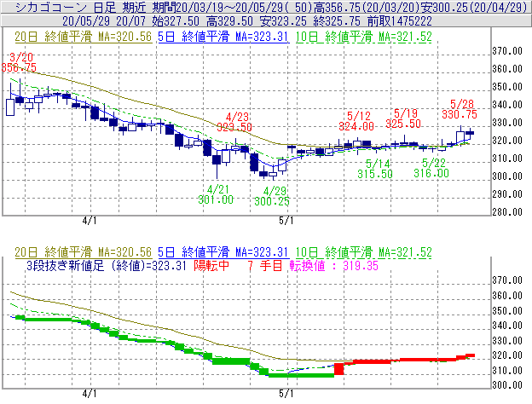Click the 5/22 316.00 low annotation

tap(431, 168)
